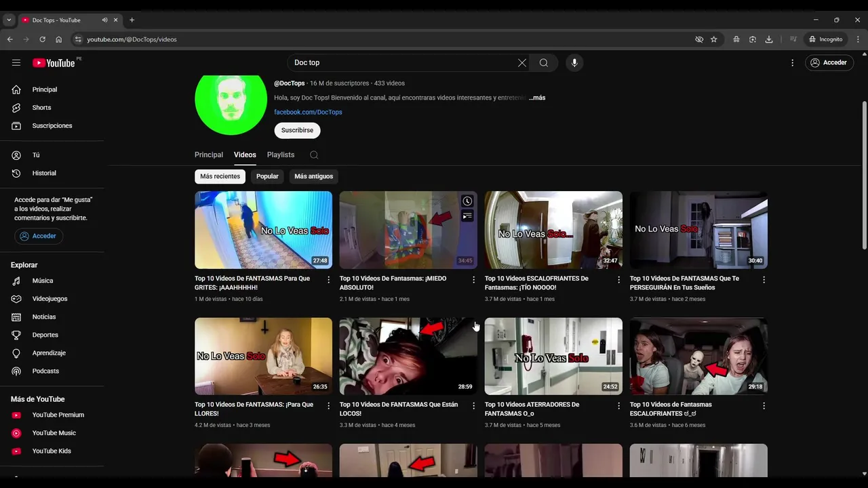Add MIEDO ABSOLUTO video to queue
Viewport: 868px width, 488px height.
pyautogui.click(x=467, y=216)
